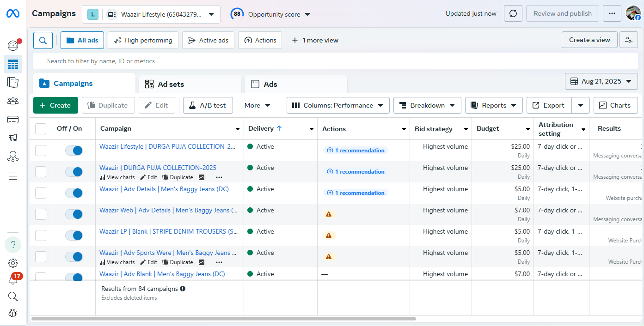Check the select-all checkbox in table header
Screen dimensions: 644x326
click(41, 129)
